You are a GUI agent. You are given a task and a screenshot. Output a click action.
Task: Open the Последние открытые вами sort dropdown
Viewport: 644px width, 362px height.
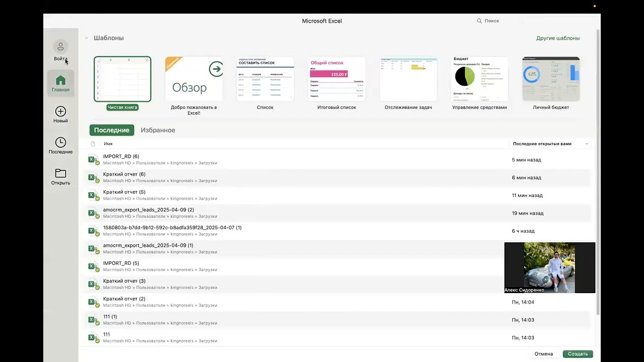[x=587, y=144]
